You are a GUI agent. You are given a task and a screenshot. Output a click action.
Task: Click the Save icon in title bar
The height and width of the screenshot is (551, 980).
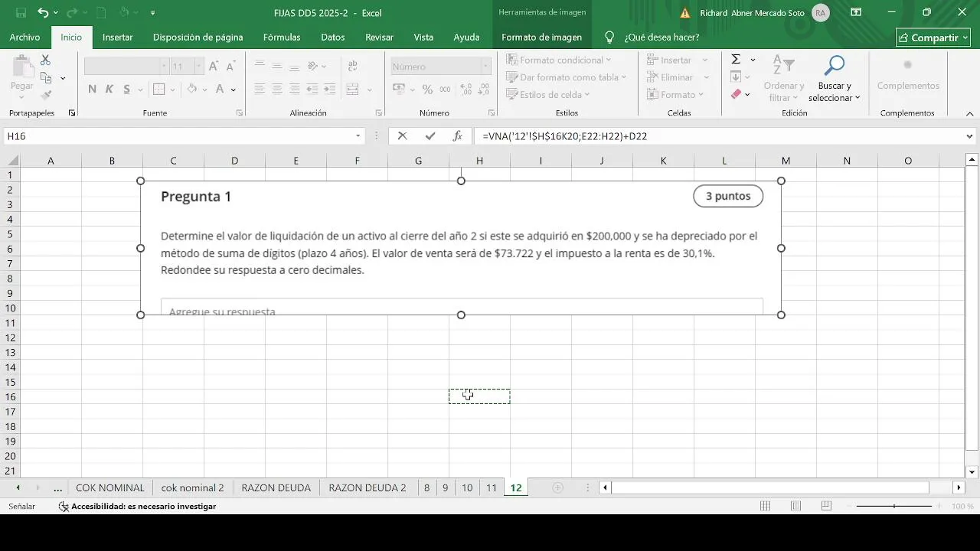pyautogui.click(x=21, y=13)
